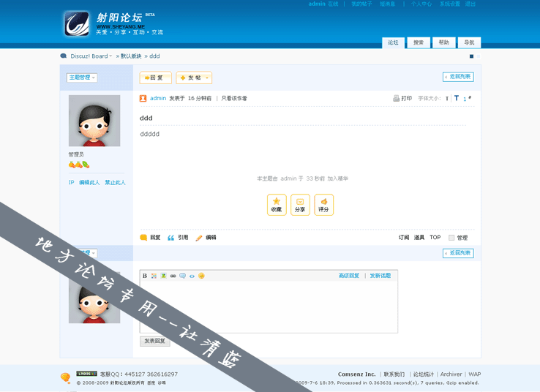
Task: Click the Reply (回复) button above the post
Action: (156, 78)
